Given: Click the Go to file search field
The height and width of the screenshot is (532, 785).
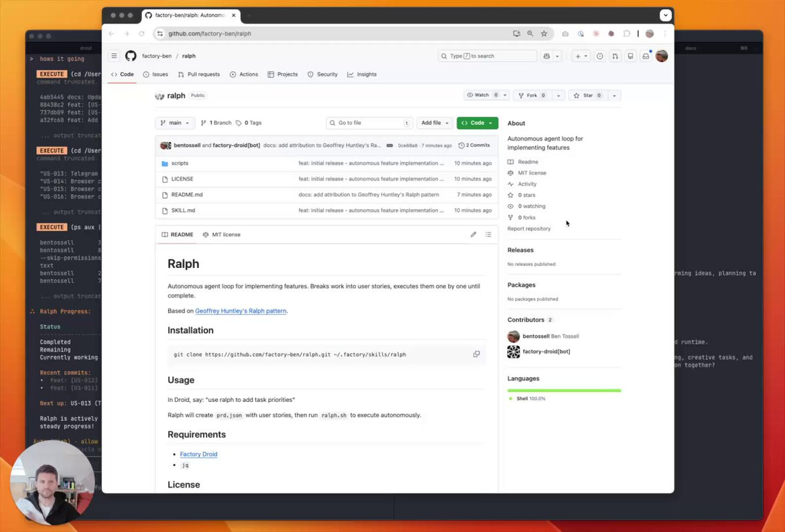Looking at the screenshot, I should coord(370,123).
